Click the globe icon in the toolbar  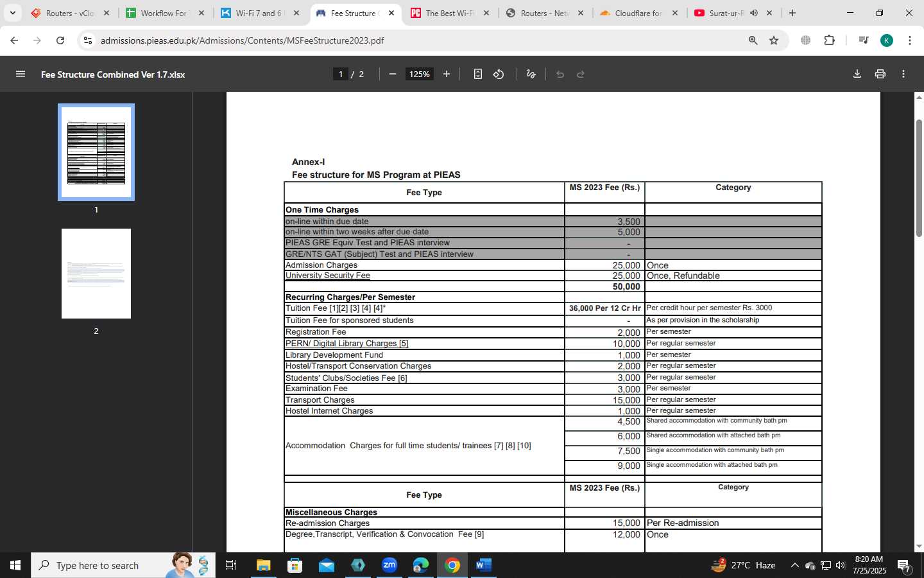[x=806, y=40]
